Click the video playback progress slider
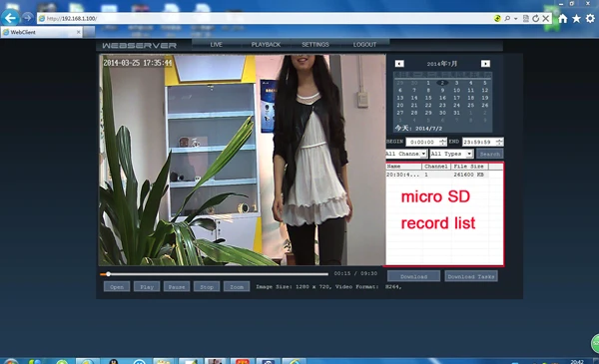This screenshot has width=599, height=364. pyautogui.click(x=214, y=274)
